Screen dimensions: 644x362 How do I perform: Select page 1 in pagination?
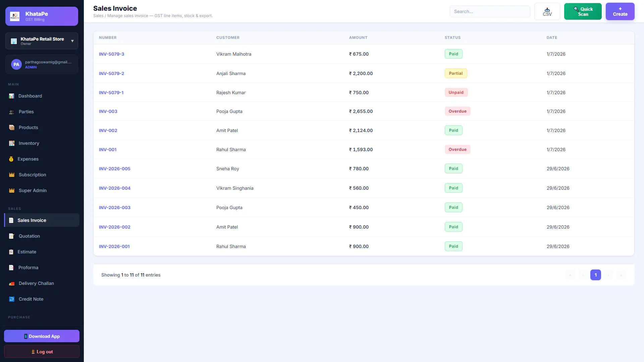pyautogui.click(x=595, y=275)
